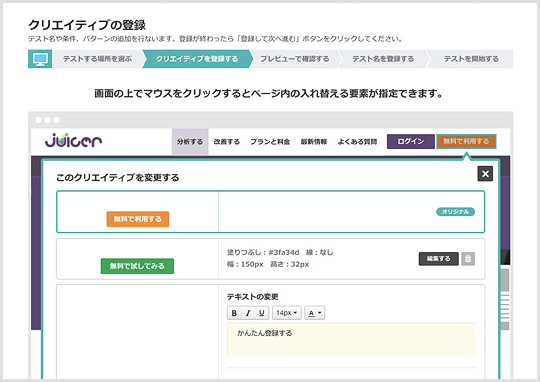This screenshot has height=382, width=540.
Task: Click the monitor icon in step bar
Action: (x=40, y=59)
